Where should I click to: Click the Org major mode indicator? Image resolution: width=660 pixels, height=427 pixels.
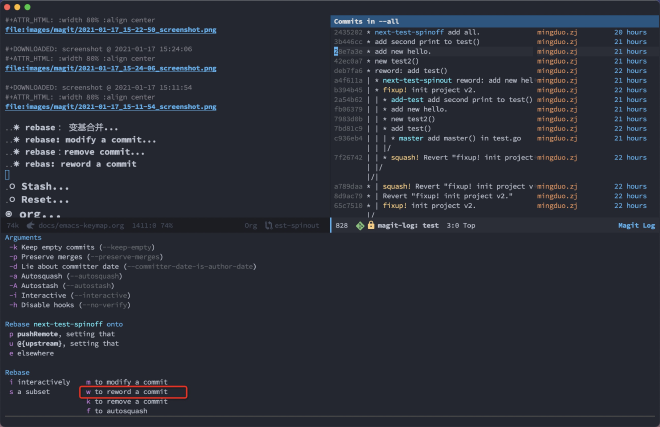[x=252, y=226]
